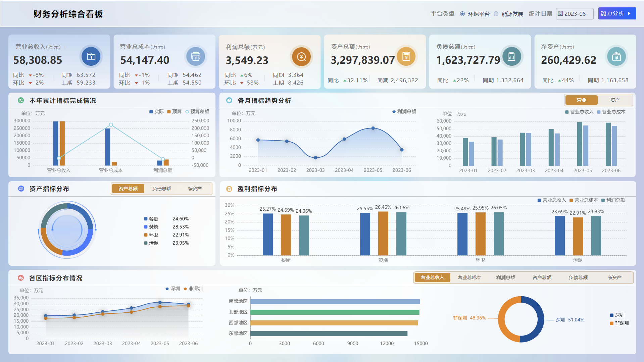Image resolution: width=644 pixels, height=362 pixels.
Task: Click the 2023-05 point on profit trend line
Action: pos(373,128)
